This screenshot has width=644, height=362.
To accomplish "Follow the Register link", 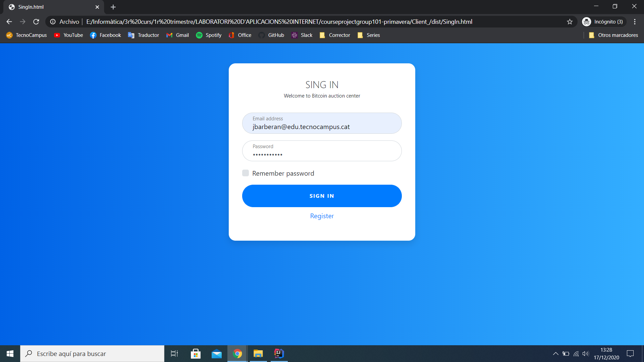I will (x=322, y=216).
